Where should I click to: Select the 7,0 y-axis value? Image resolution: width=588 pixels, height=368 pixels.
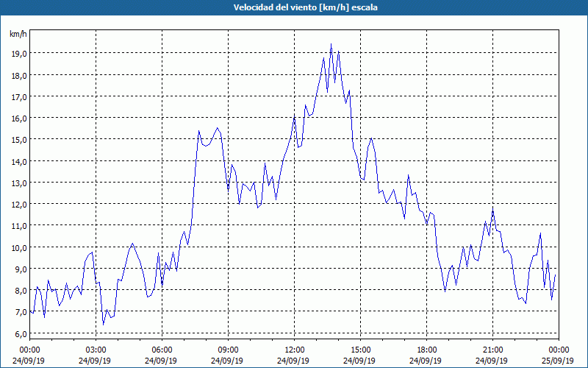point(21,312)
